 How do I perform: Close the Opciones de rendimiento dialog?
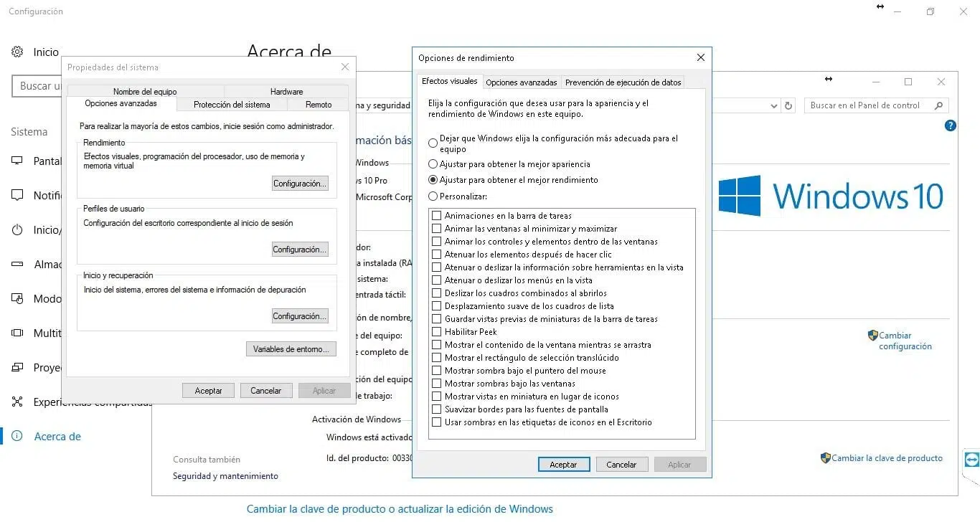pyautogui.click(x=701, y=57)
